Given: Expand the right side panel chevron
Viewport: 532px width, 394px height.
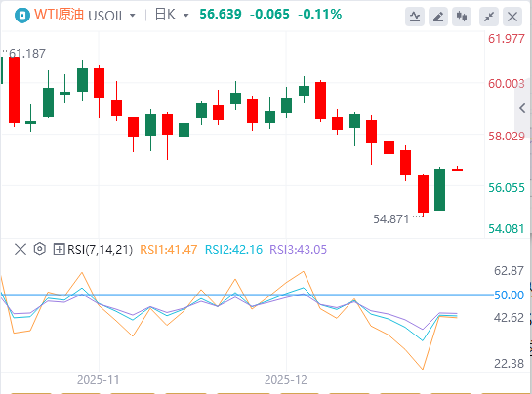Looking at the screenshot, I should (x=523, y=108).
